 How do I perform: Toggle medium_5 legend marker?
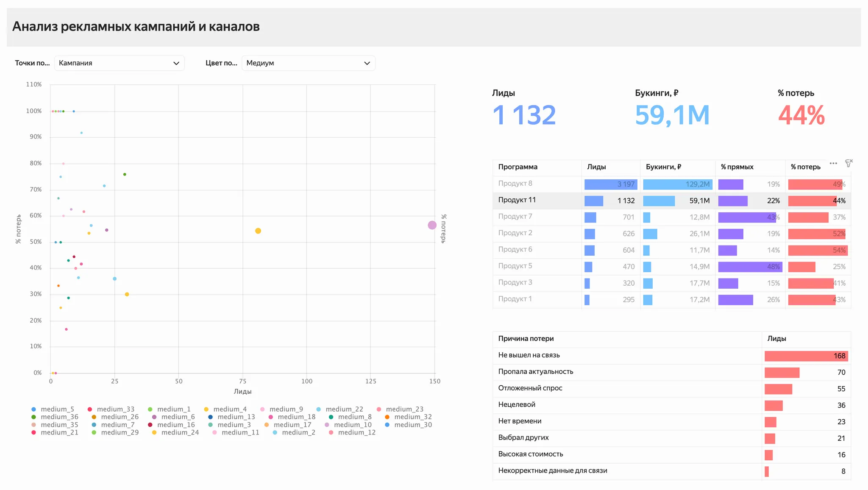(x=34, y=409)
